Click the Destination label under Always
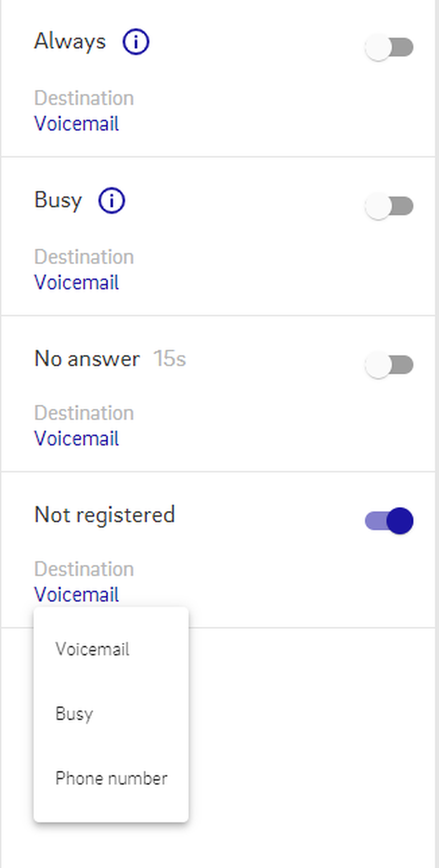This screenshot has height=868, width=439. tap(84, 98)
